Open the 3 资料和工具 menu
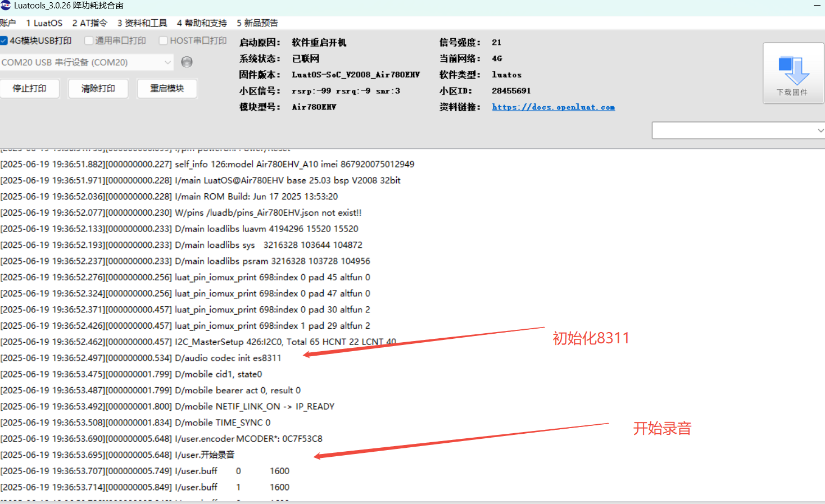 [142, 23]
